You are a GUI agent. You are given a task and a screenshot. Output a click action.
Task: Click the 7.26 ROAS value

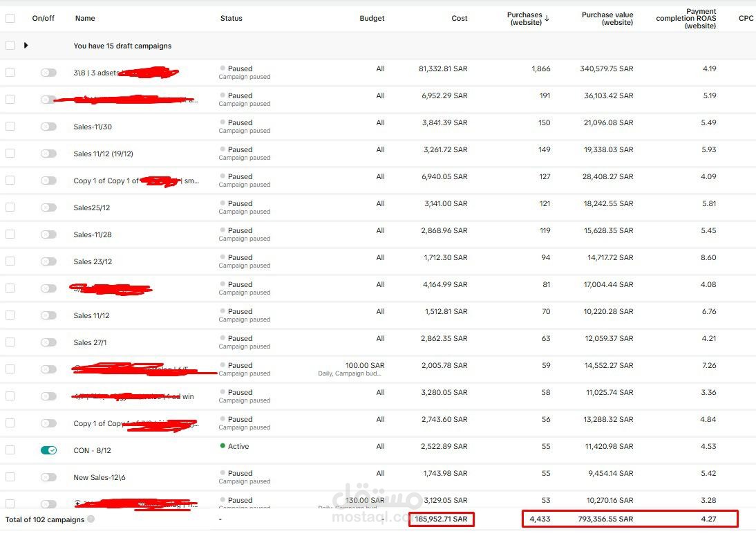[x=709, y=366]
